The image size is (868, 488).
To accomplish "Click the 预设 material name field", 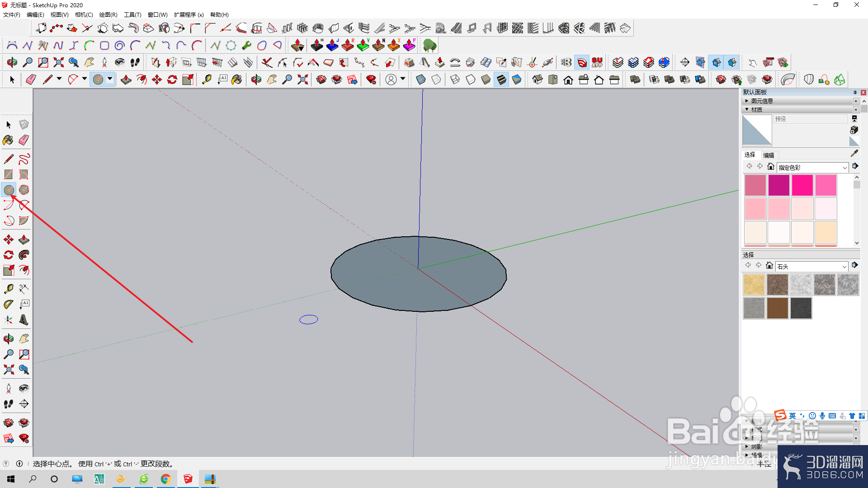I will (x=810, y=119).
